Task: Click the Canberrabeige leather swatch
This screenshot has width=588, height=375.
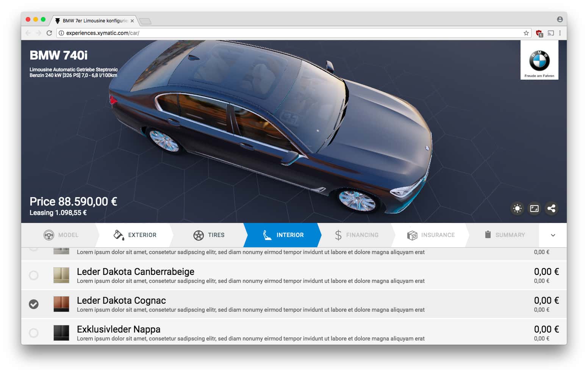Action: tap(61, 275)
